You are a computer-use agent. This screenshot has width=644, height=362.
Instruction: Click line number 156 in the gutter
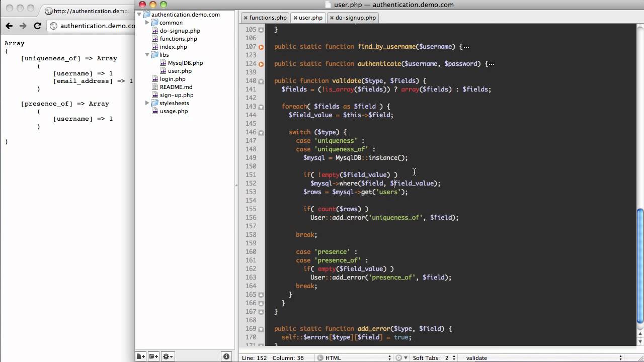(x=251, y=218)
